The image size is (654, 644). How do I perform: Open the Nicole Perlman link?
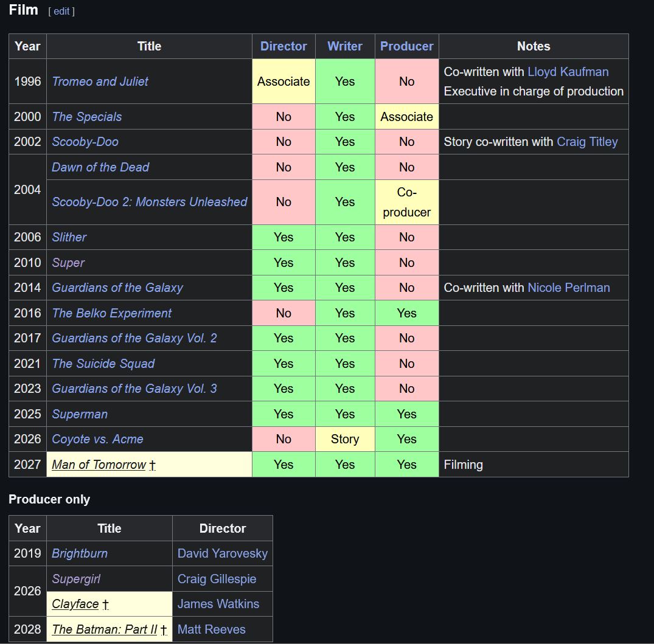pos(569,288)
